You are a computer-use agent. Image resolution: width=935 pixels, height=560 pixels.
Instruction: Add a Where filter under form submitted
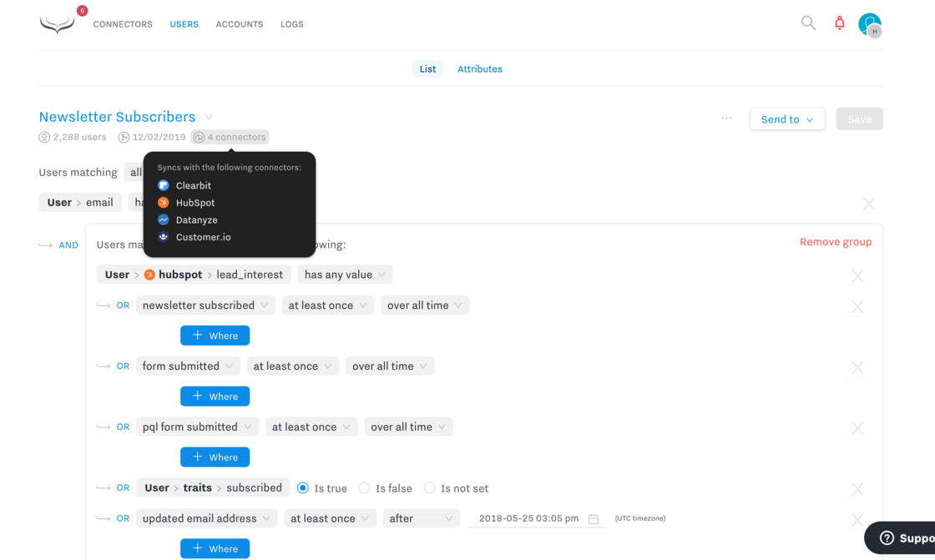click(215, 396)
